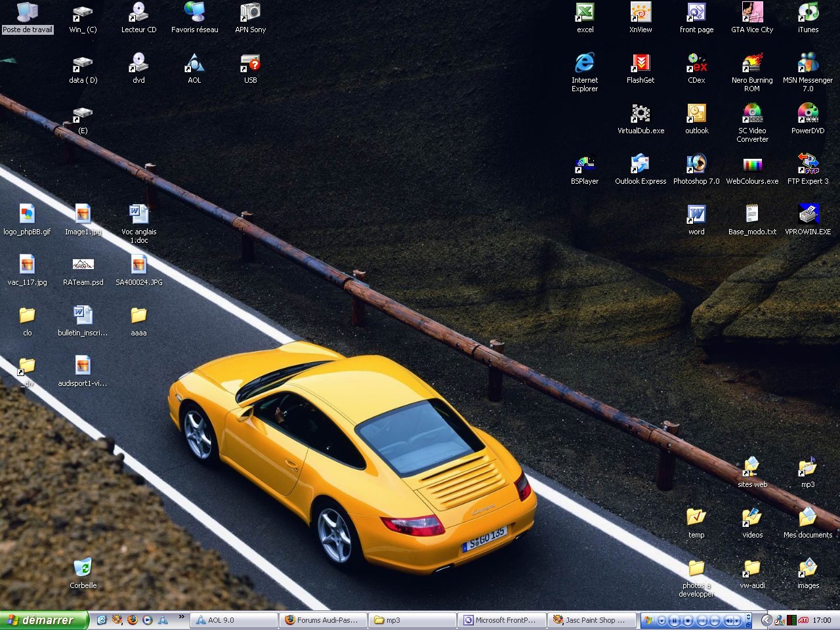Open the Photoshop 7.0 desktop shortcut
This screenshot has width=840, height=630.
point(696,163)
